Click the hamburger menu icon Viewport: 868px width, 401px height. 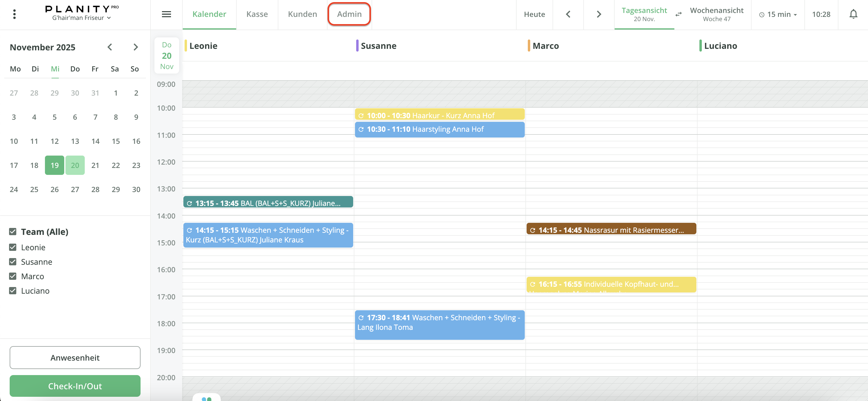[166, 14]
